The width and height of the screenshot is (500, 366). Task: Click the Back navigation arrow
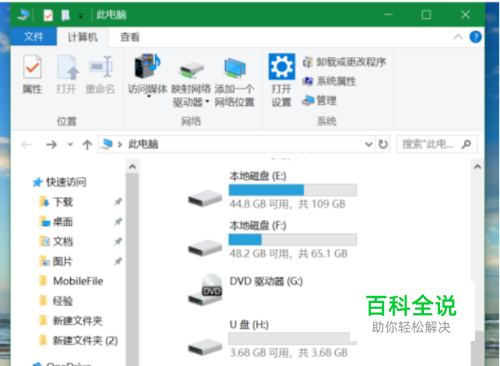click(26, 144)
